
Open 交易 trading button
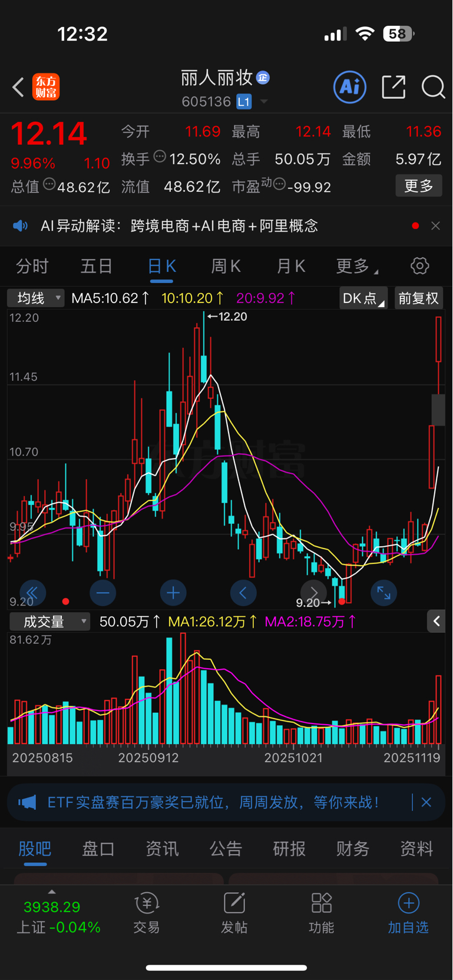(x=147, y=913)
